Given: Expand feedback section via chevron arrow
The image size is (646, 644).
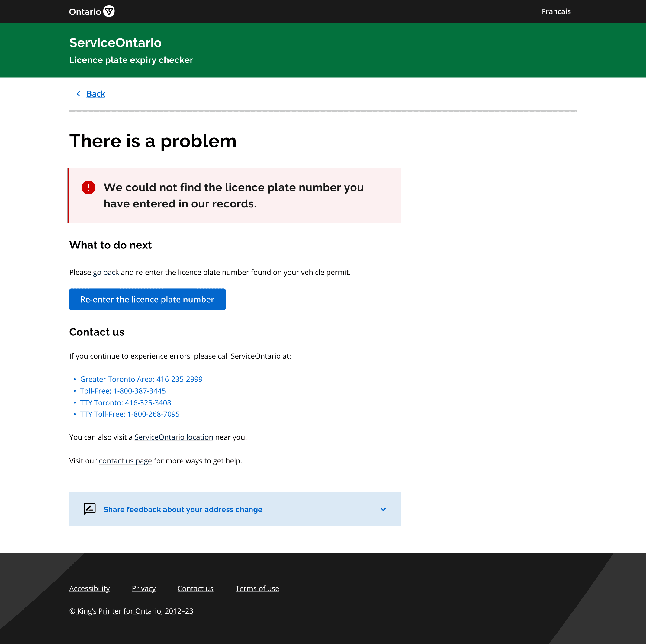Looking at the screenshot, I should (383, 509).
